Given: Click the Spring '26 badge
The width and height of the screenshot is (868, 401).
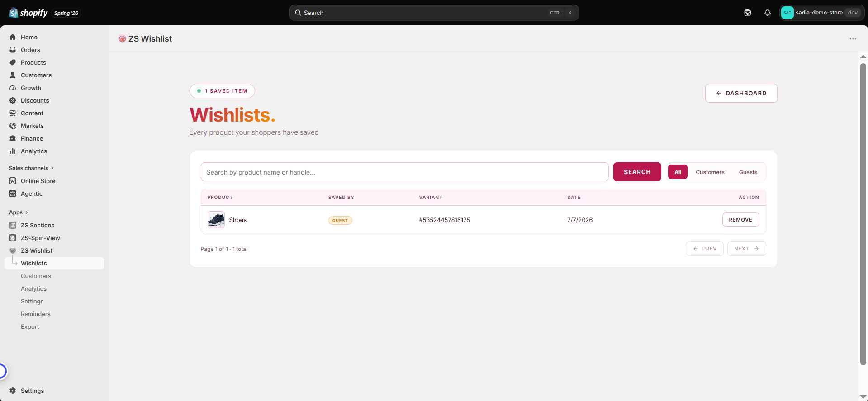Looking at the screenshot, I should coord(66,13).
